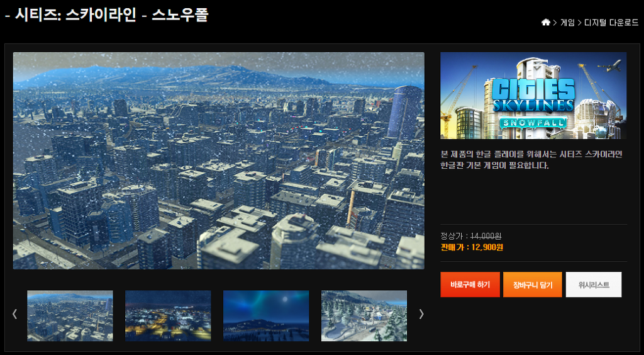This screenshot has height=355, width=644.
Task: Select the snowy pine trees thumbnail
Action: [364, 315]
